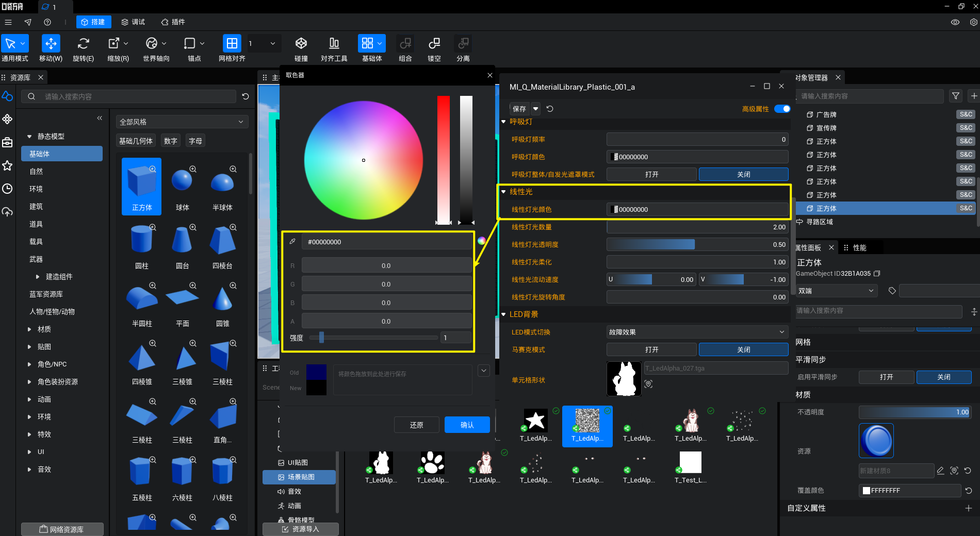
Task: Click the 覆盖颜色 FFFFFFFF color field
Action: [x=910, y=491]
